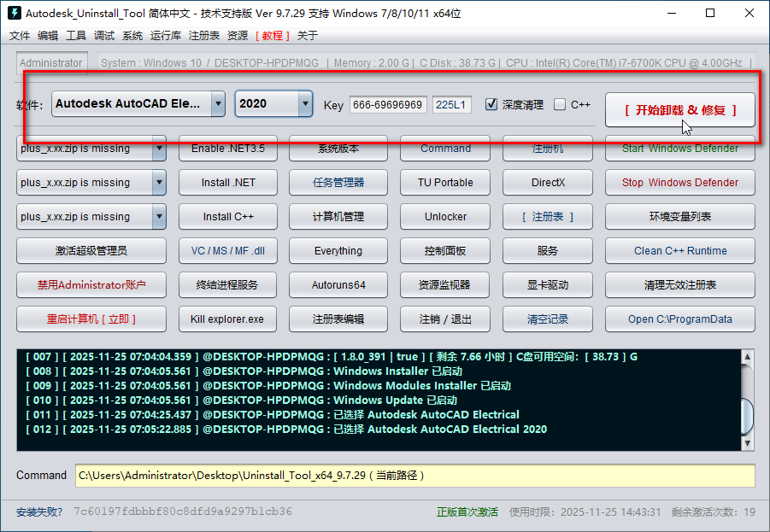Open the 文件 menu
The width and height of the screenshot is (770, 532).
(20, 35)
